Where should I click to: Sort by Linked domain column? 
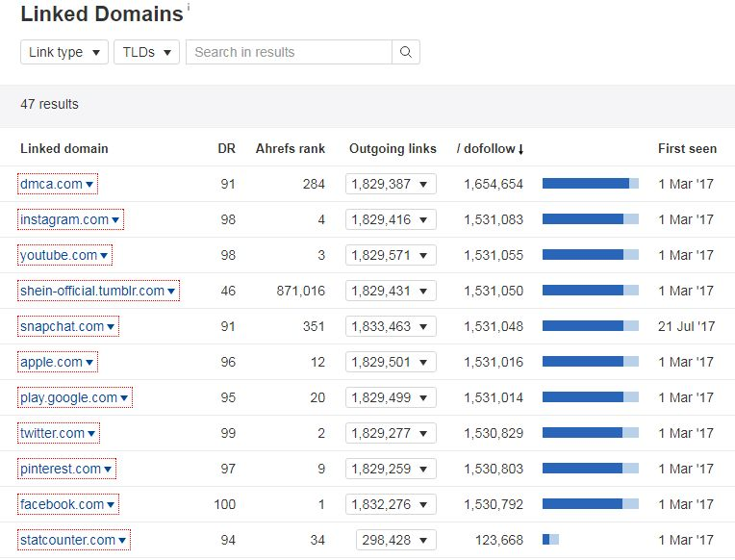pyautogui.click(x=64, y=149)
